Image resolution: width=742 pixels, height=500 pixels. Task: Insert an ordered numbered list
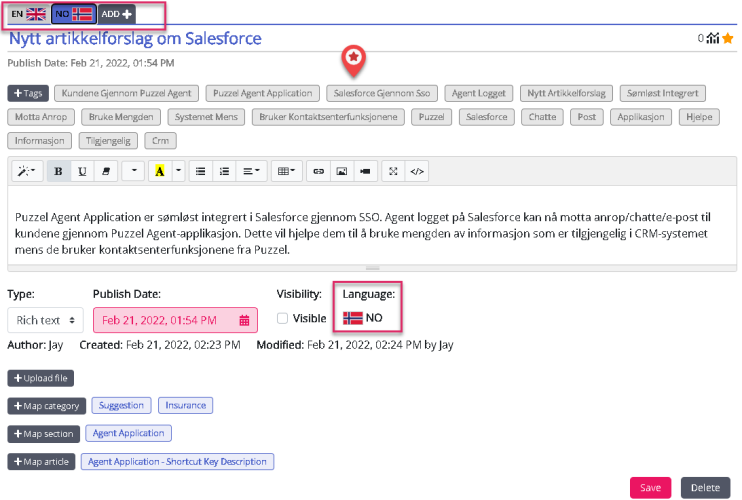(x=224, y=171)
